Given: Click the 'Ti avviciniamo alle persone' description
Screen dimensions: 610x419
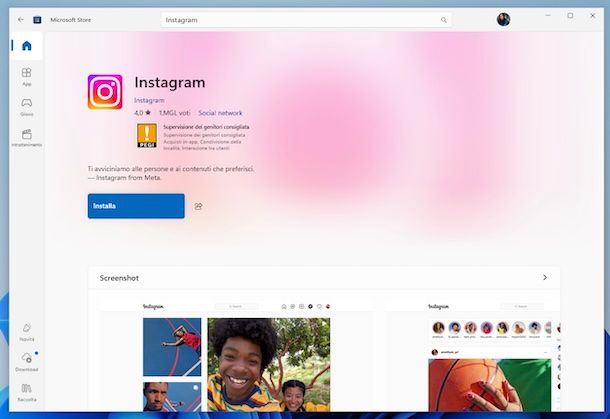Looking at the screenshot, I should [171, 173].
